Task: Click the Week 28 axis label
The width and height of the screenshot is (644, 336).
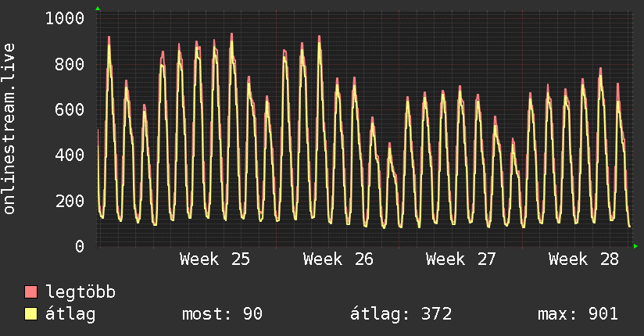Action: 584,259
